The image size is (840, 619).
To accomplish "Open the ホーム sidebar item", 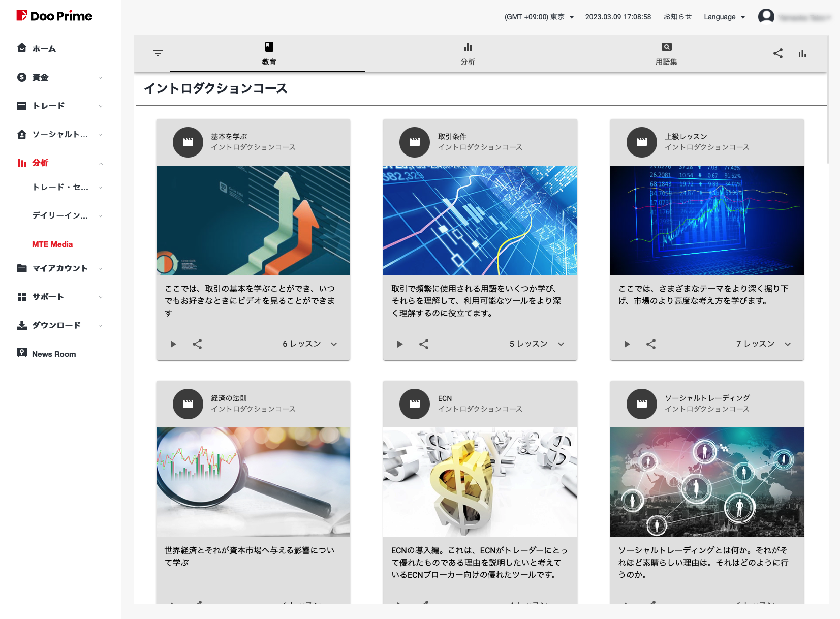I will (44, 49).
